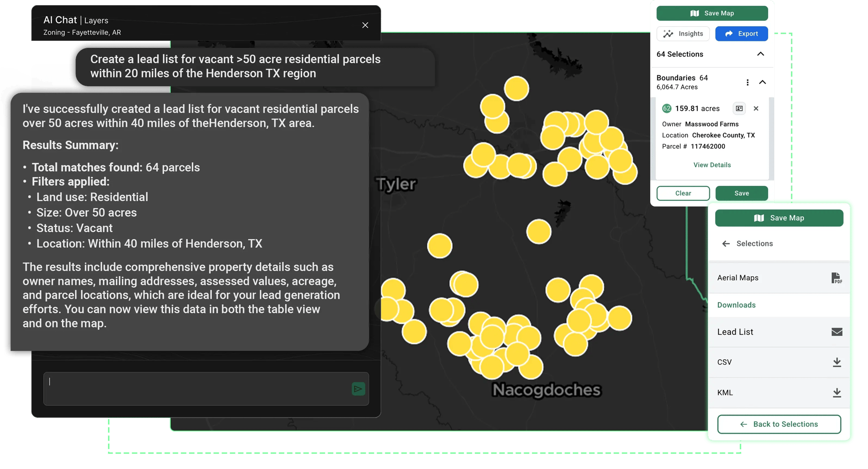868x469 pixels.
Task: Click Back to Selections button
Action: [x=779, y=424]
